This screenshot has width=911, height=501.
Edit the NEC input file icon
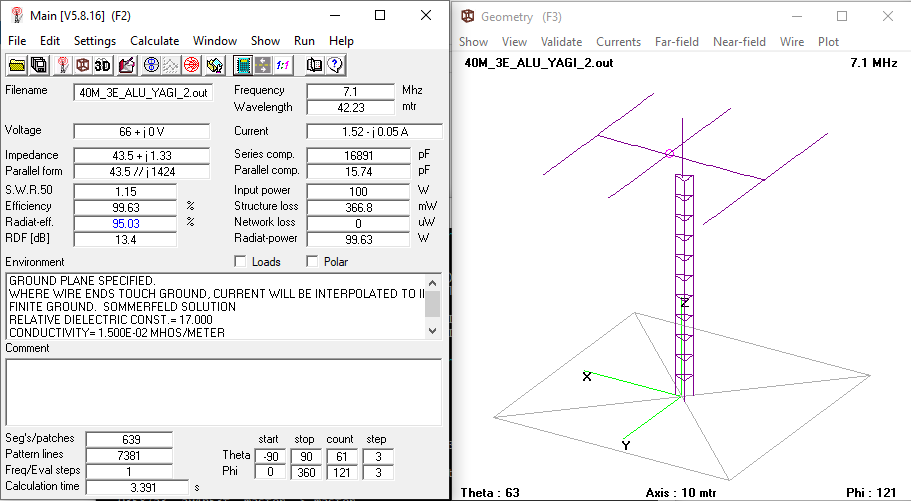[127, 65]
